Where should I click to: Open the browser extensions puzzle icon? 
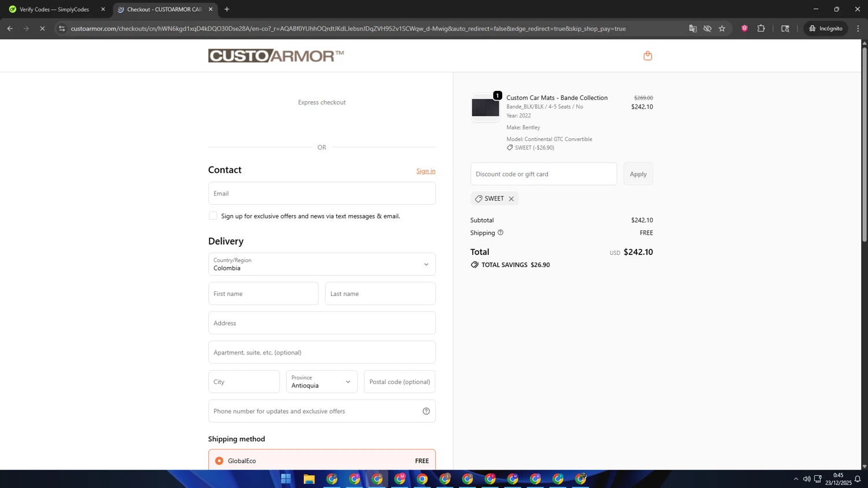tap(761, 28)
